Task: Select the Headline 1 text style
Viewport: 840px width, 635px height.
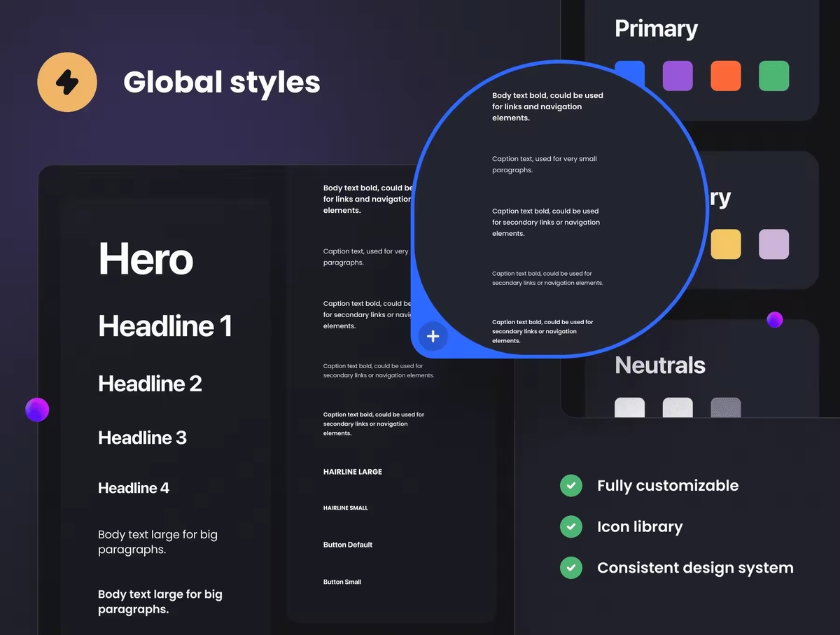Action: pos(164,326)
